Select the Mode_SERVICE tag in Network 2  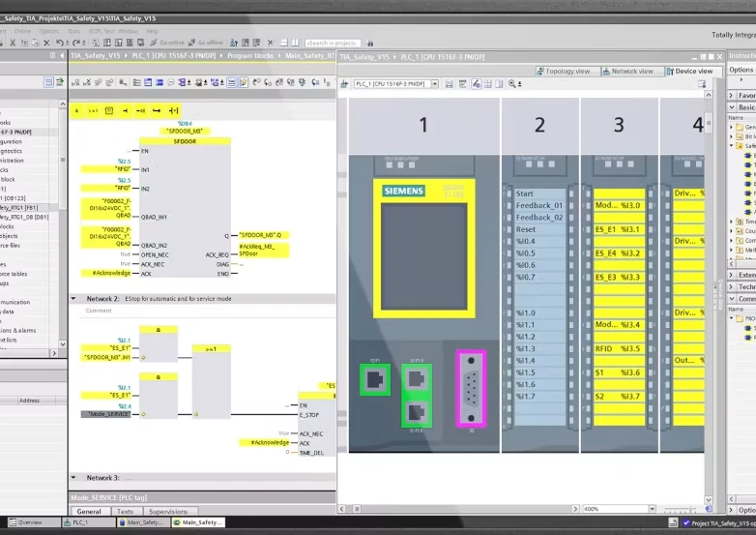[x=106, y=414]
